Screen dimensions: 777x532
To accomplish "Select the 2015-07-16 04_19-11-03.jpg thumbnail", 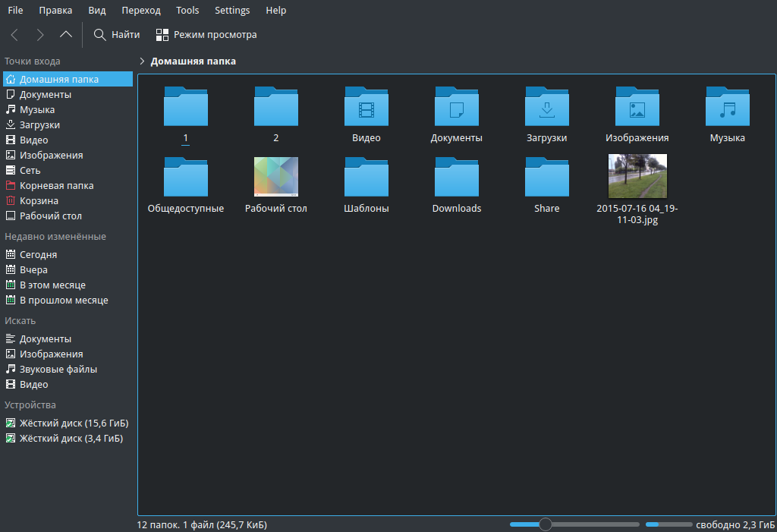I will pyautogui.click(x=637, y=176).
